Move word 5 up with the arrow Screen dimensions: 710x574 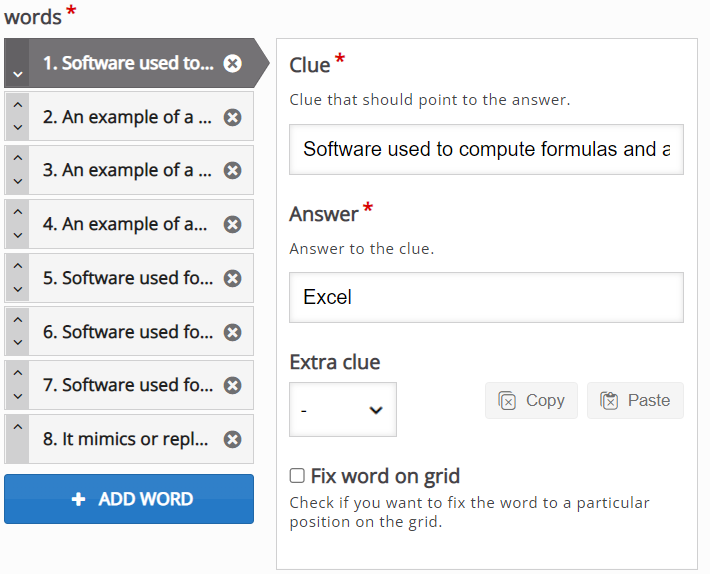18,266
